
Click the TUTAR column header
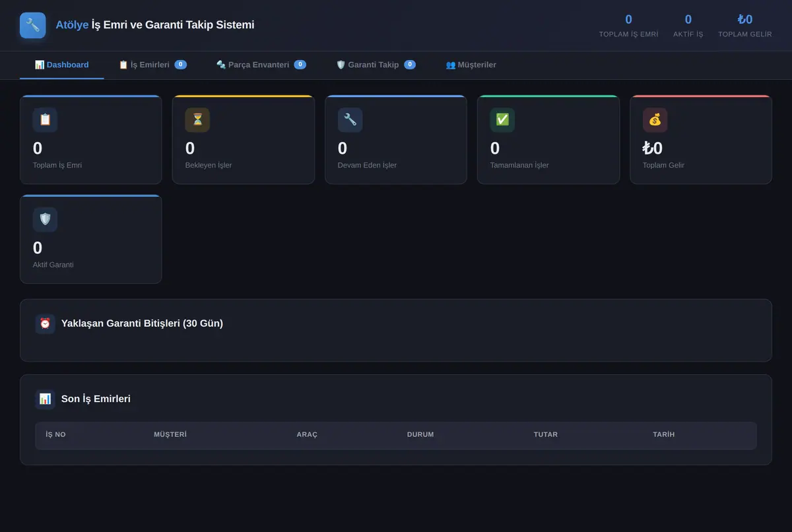tap(546, 434)
